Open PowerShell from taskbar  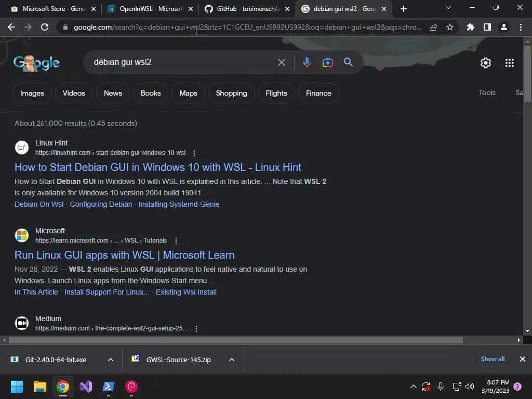pyautogui.click(x=109, y=387)
